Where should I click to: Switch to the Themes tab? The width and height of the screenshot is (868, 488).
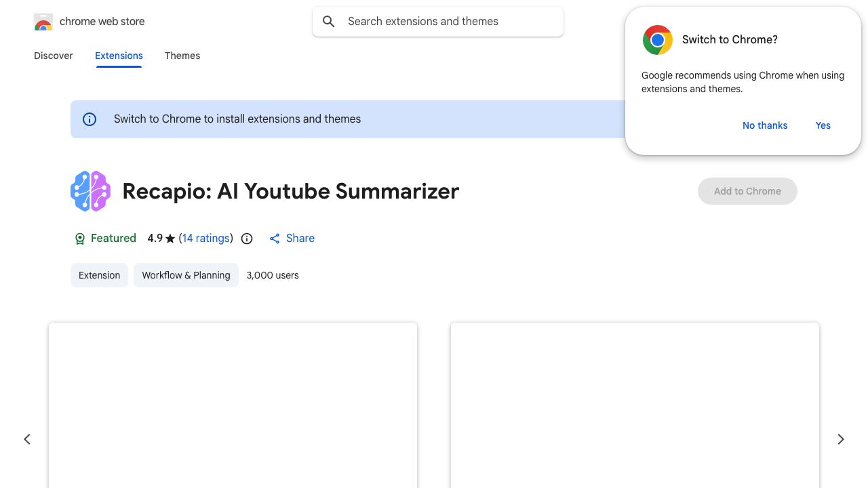click(x=182, y=56)
